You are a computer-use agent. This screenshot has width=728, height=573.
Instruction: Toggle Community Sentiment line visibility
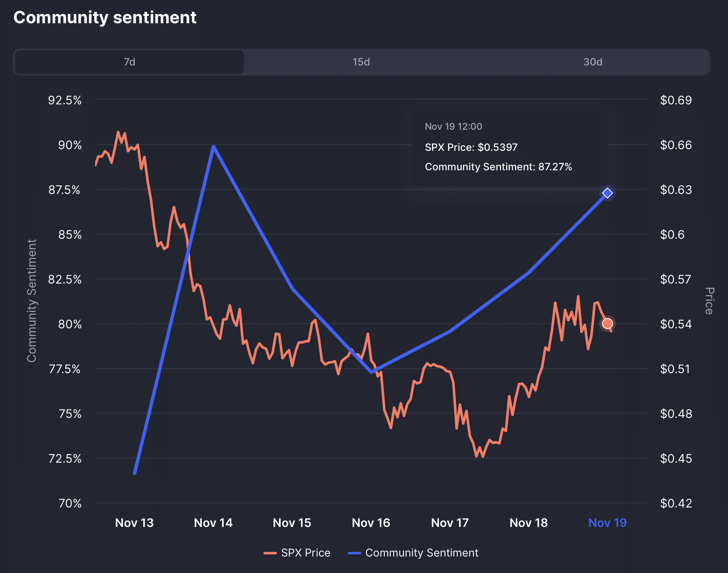pos(421,553)
